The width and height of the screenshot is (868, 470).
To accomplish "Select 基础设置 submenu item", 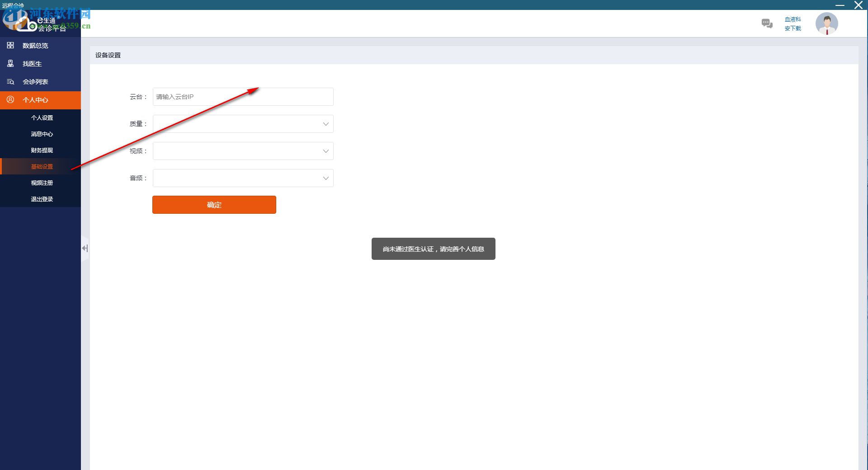I will pos(40,166).
